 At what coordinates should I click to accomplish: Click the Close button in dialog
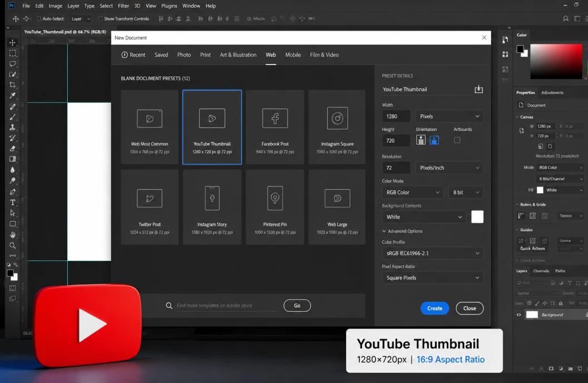click(x=470, y=308)
